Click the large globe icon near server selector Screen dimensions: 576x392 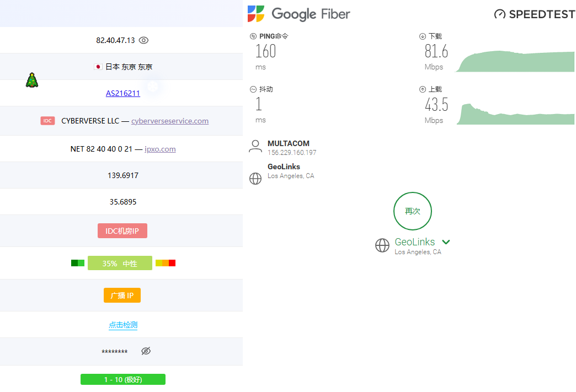pos(382,245)
